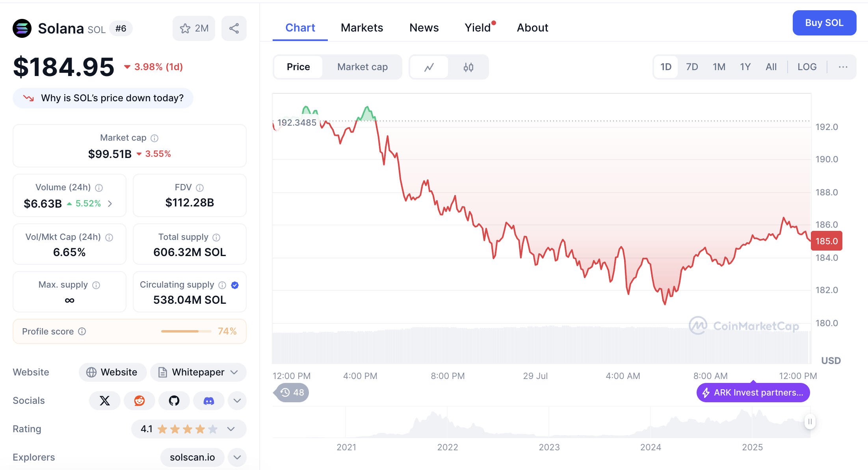Select the Market cap chart toggle
The image size is (868, 470).
362,67
